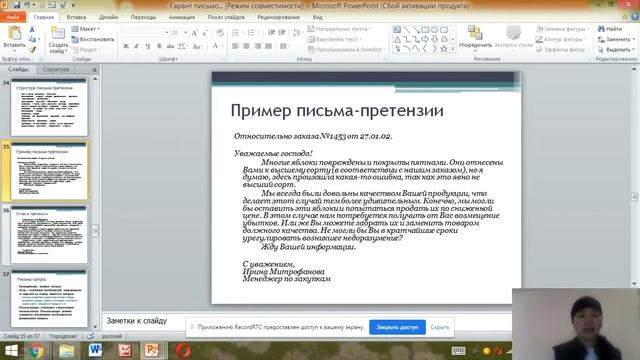Open the Replace (Заменить) dropdown arrow

[x=634, y=40]
